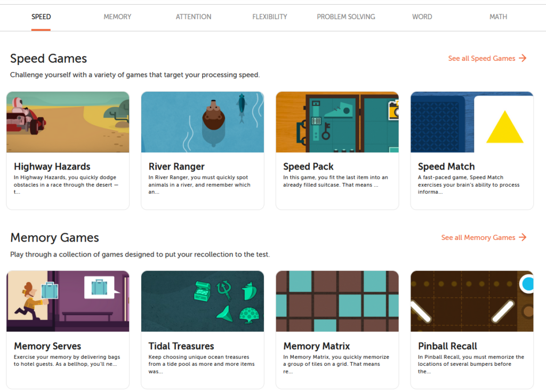Click the arrow icon beside See all Speed Games
The width and height of the screenshot is (546, 392).
pos(523,58)
